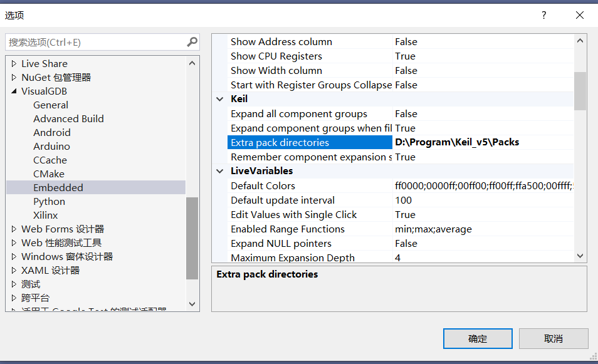Image resolution: width=598 pixels, height=364 pixels.
Task: Expand the NuGet 包管理器 node
Action: 14,78
